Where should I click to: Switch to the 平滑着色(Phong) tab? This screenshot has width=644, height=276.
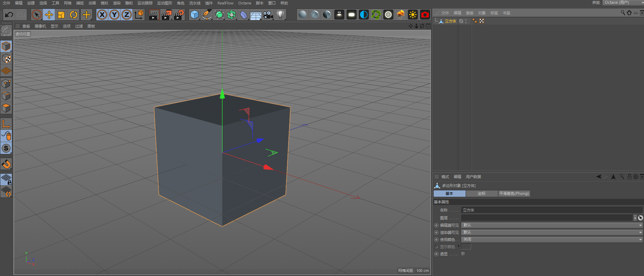coord(514,193)
